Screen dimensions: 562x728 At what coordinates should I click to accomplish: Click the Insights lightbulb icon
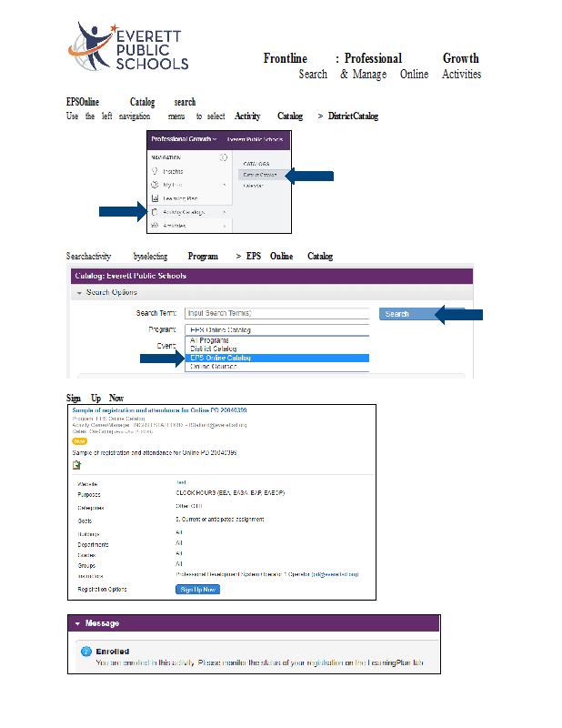tap(155, 171)
